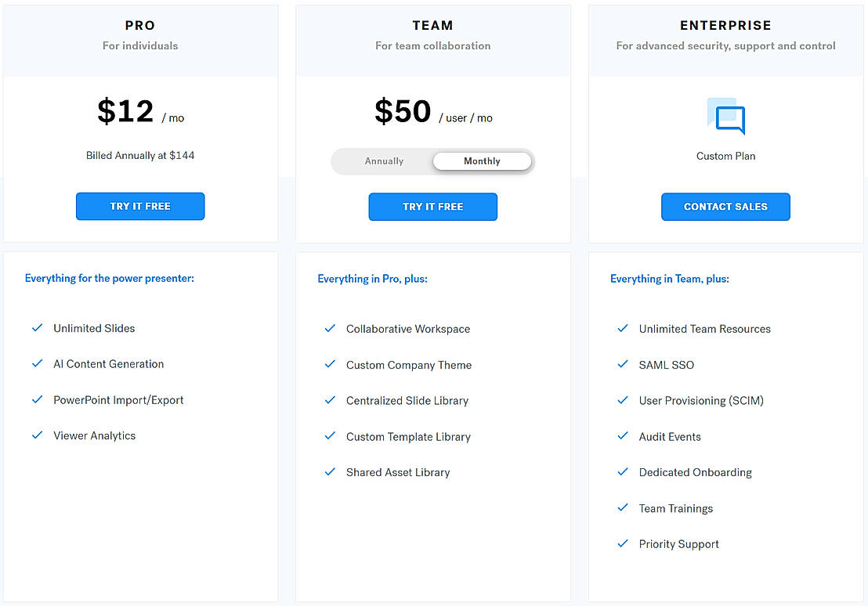
Task: Click the checkmark beside Shared Asset Library
Action: tap(330, 472)
